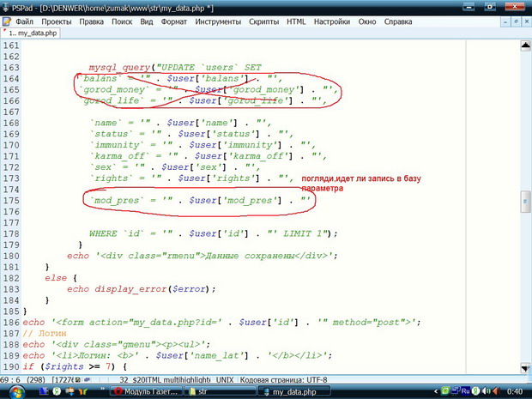Screen dimensions: 532x399
Task: Open the Настройки menu
Action: (x=332, y=19)
